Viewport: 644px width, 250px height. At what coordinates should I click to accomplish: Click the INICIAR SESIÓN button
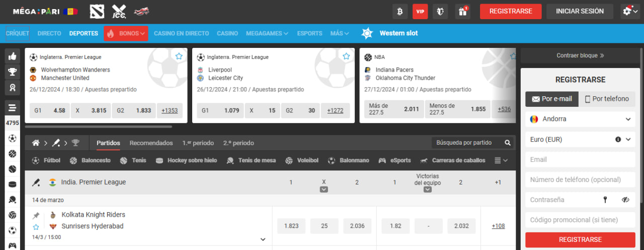580,11
